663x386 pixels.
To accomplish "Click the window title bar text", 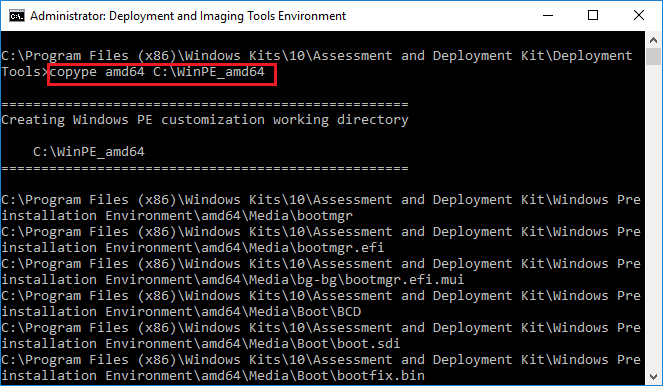I will [188, 16].
